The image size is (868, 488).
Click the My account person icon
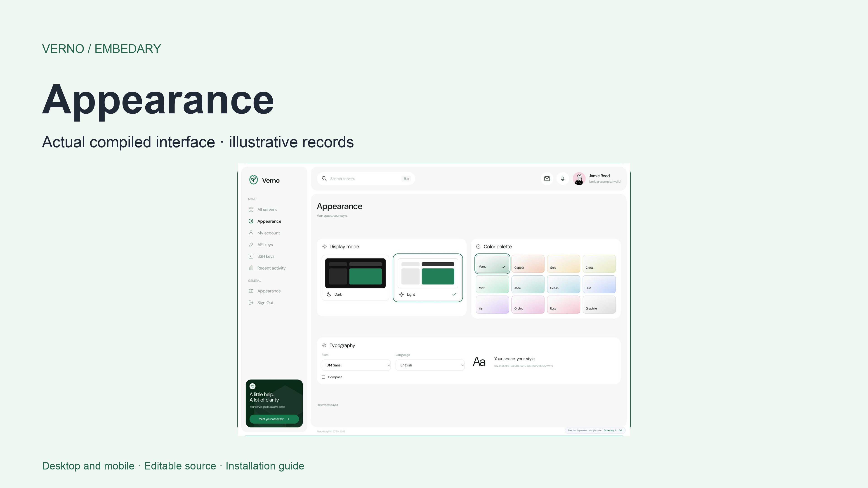pos(251,233)
